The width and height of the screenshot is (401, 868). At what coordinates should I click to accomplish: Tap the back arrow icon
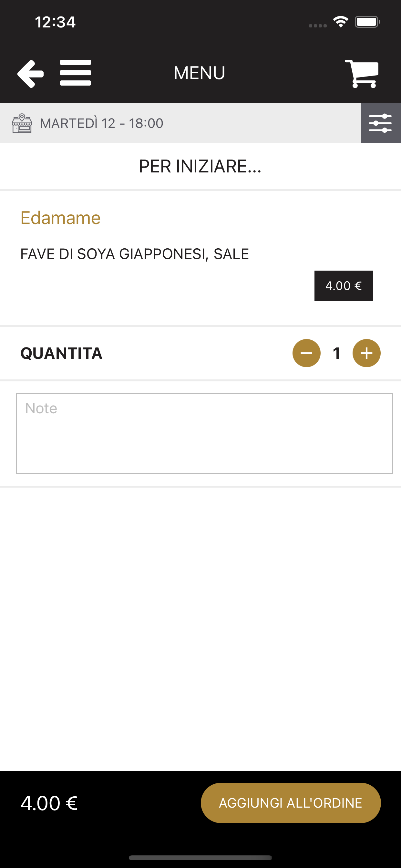30,74
